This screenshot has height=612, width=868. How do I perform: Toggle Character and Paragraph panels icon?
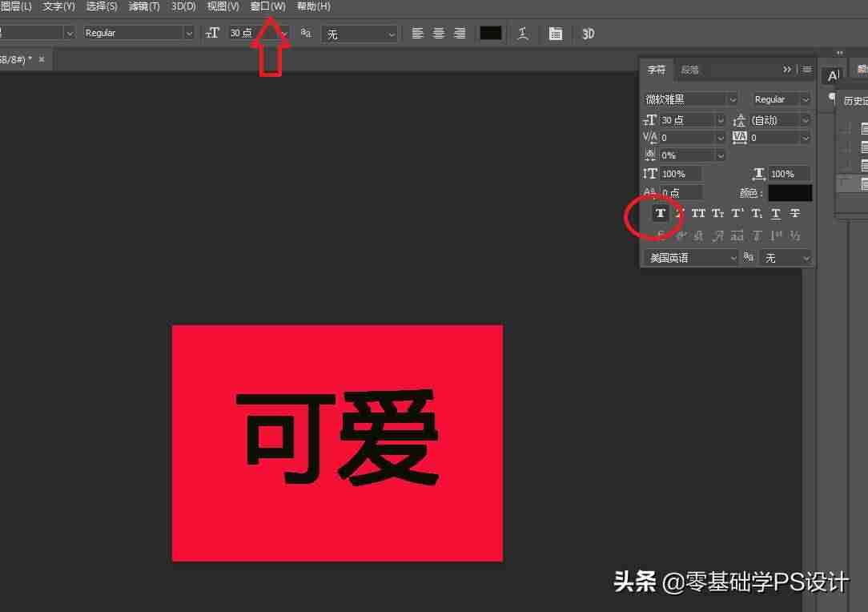pyautogui.click(x=555, y=34)
